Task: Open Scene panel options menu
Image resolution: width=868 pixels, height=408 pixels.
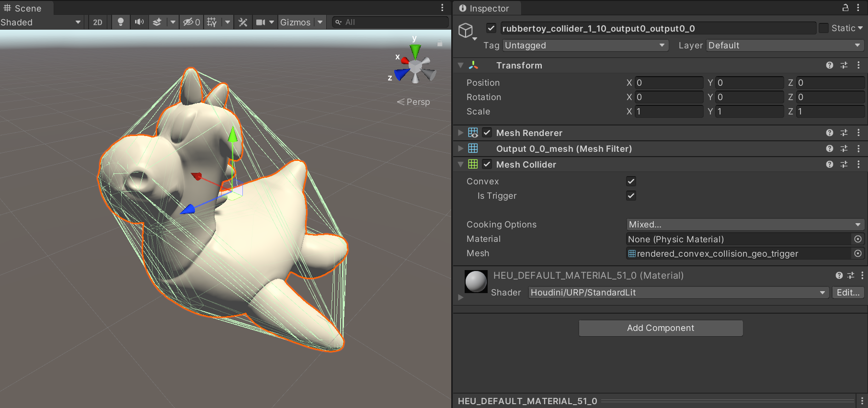Action: tap(442, 8)
